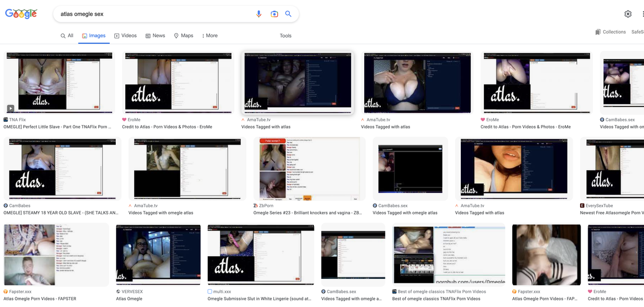Expand the More menu
This screenshot has width=644, height=307.
[x=210, y=36]
